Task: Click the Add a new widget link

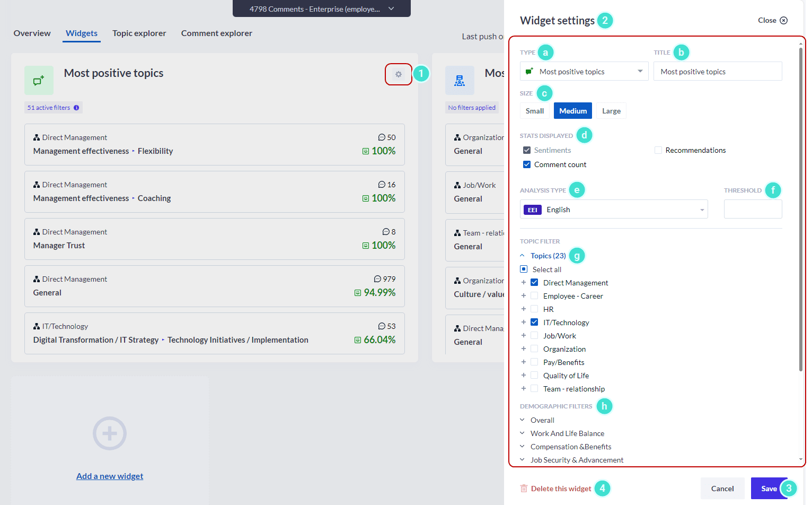Action: (110, 476)
